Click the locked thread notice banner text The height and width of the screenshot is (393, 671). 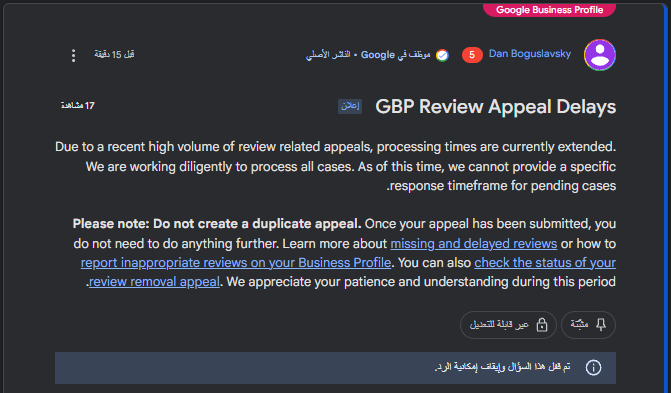coord(502,367)
